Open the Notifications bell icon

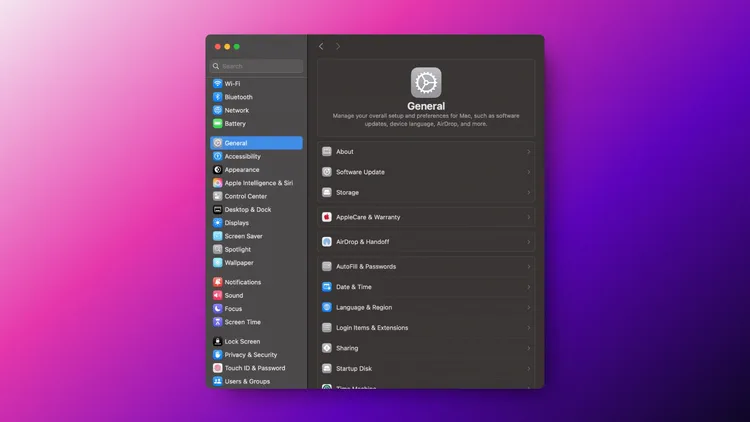point(218,282)
